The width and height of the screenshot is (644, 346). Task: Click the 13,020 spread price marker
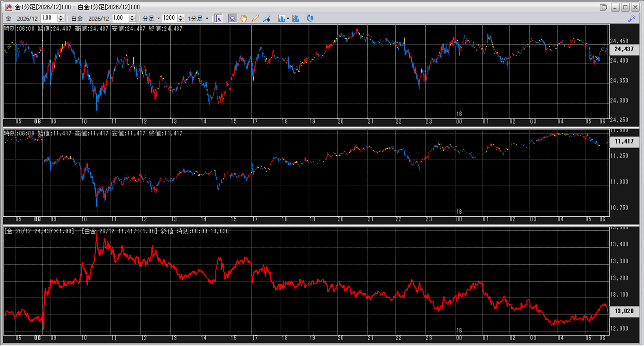(x=624, y=311)
